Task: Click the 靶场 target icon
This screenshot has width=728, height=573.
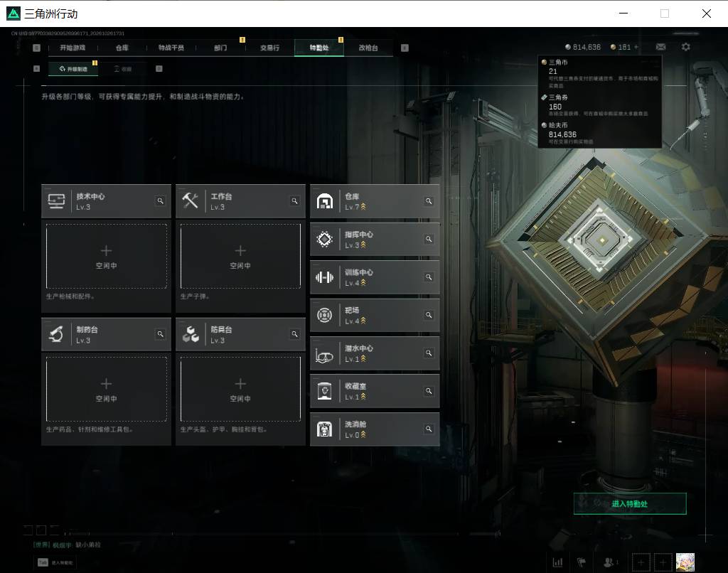Action: (324, 315)
